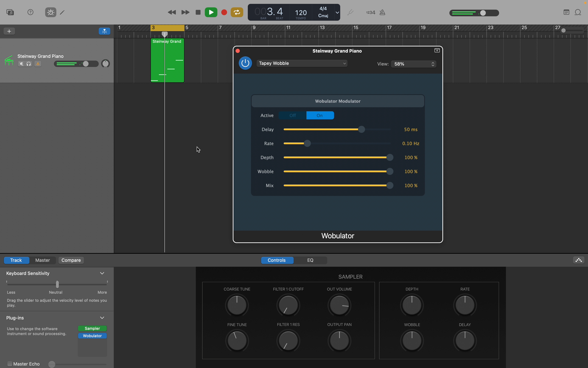
Task: Adjust the Steinway track volume slider
Action: point(76,64)
